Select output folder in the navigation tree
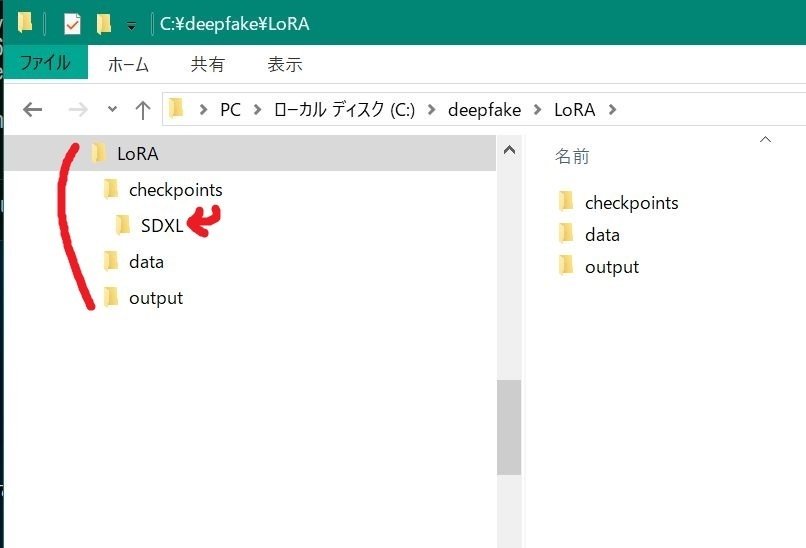 coord(156,298)
